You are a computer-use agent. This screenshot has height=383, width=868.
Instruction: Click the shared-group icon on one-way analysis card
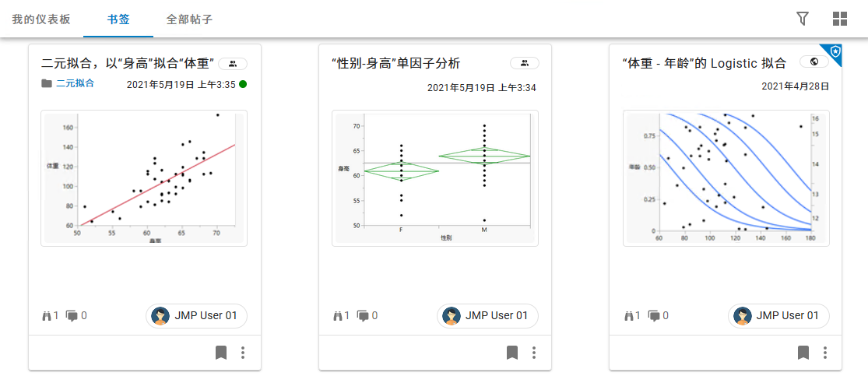point(524,63)
